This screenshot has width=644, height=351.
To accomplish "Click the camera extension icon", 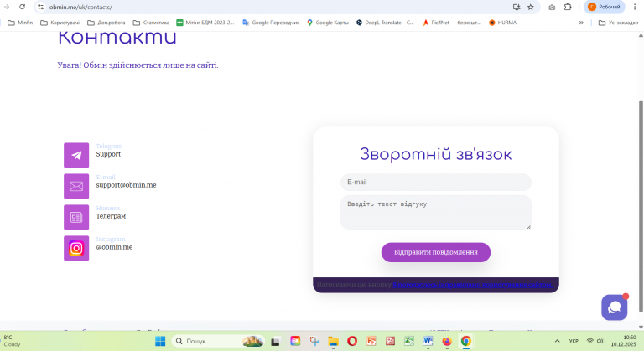I will click(x=552, y=7).
